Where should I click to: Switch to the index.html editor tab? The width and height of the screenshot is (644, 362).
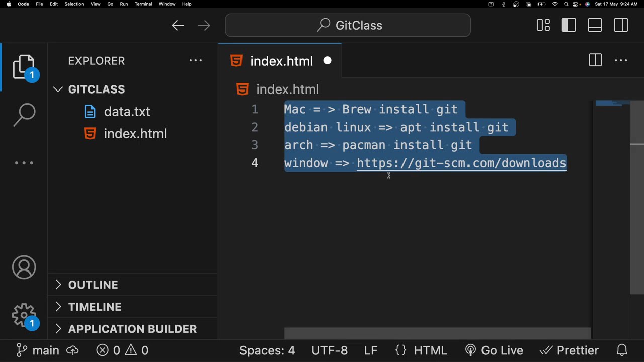[280, 61]
